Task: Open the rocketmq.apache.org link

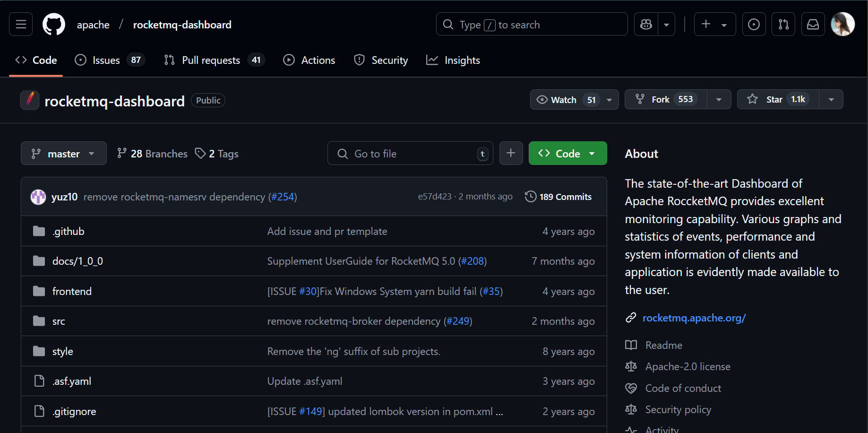Action: 694,318
